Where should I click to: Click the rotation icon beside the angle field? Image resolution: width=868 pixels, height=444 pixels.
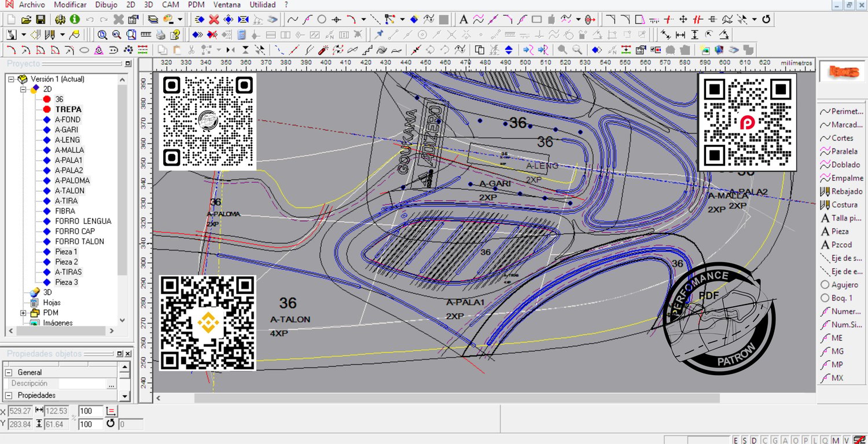point(111,424)
